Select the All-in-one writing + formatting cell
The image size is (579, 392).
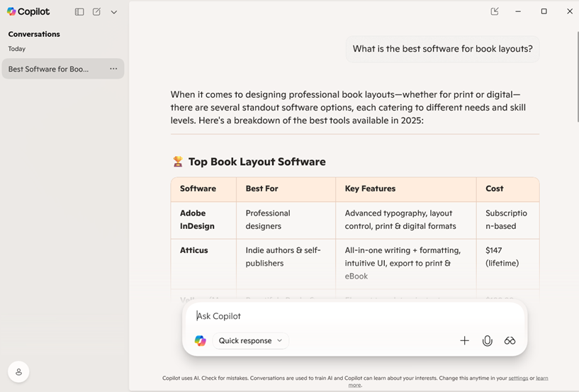pos(406,264)
